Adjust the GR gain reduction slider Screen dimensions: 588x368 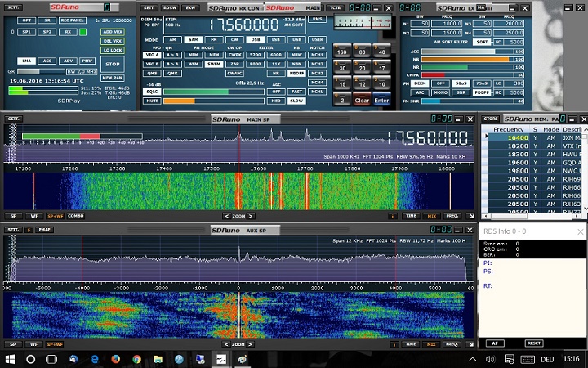click(x=41, y=71)
